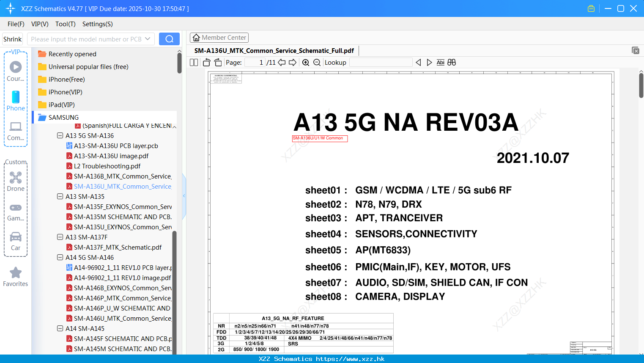Open SM-A135F_EXYNOS_Common_Serv file

(119, 207)
